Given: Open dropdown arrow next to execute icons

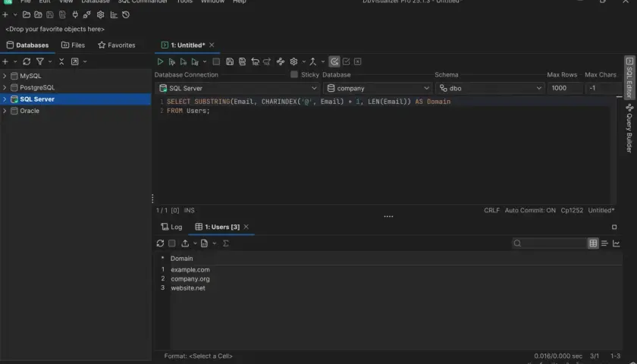Looking at the screenshot, I should pos(205,61).
